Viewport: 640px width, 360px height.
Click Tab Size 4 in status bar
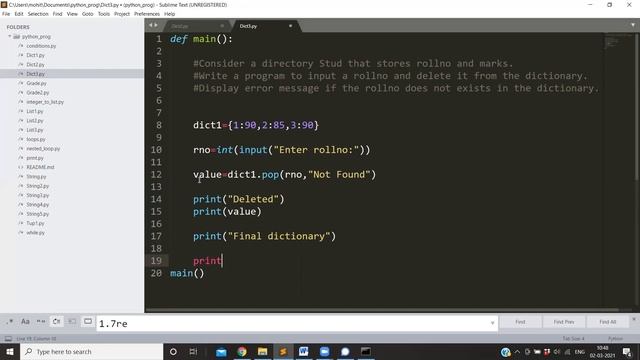tap(573, 339)
